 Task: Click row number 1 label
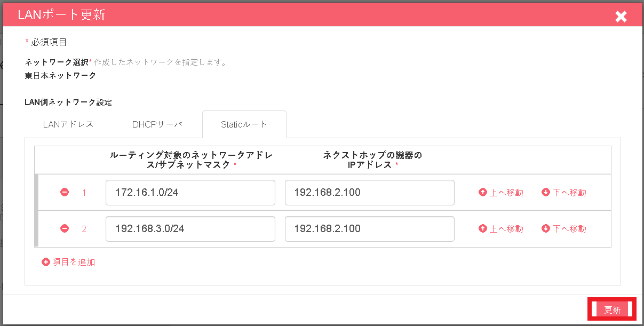pyautogui.click(x=84, y=193)
